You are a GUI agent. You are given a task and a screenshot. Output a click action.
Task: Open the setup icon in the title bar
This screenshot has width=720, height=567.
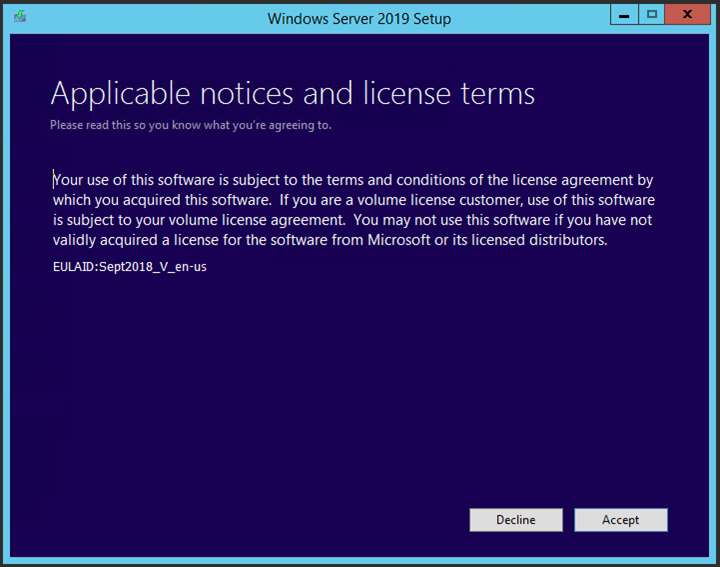(20, 17)
